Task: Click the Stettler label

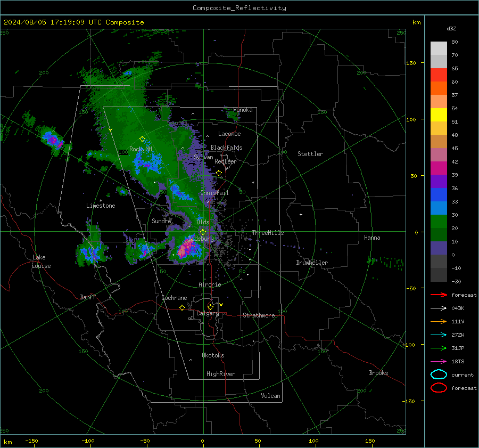Action: coord(310,154)
